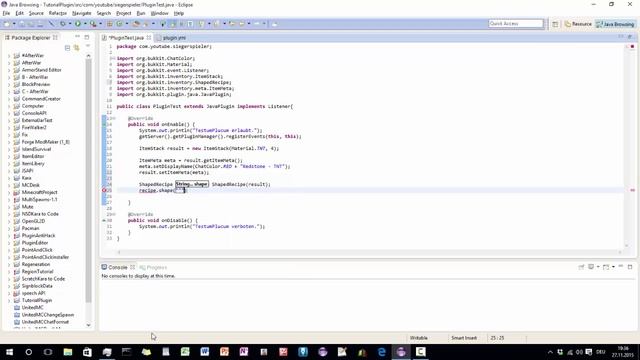Open OneNote from the taskbar
Image resolution: width=640 pixels, height=360 pixels.
coord(244,352)
